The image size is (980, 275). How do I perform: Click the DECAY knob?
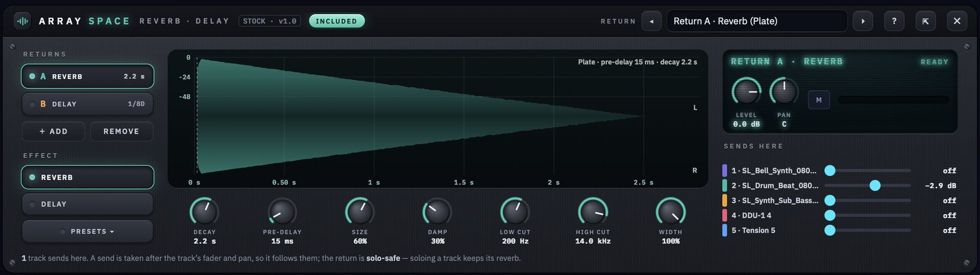pos(205,212)
